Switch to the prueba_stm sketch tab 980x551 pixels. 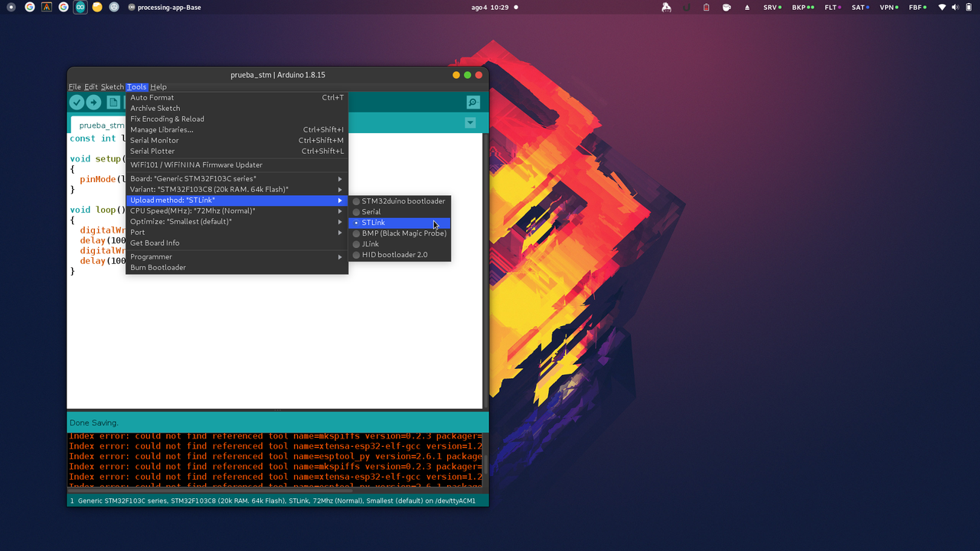[98, 125]
